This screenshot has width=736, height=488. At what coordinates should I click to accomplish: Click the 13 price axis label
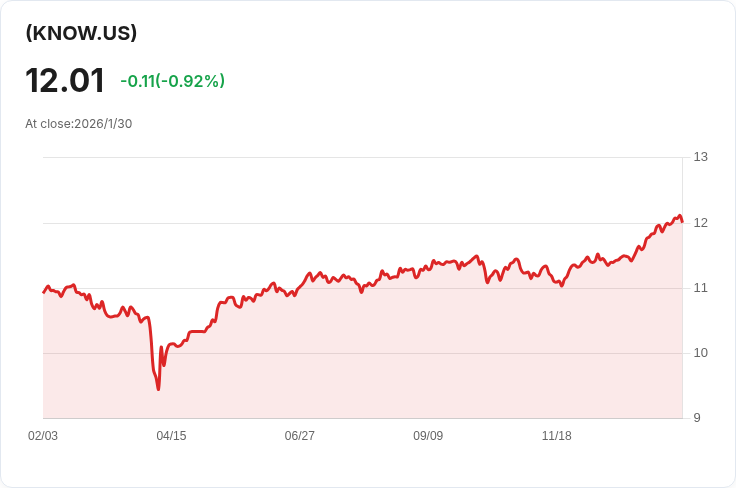[x=700, y=157]
